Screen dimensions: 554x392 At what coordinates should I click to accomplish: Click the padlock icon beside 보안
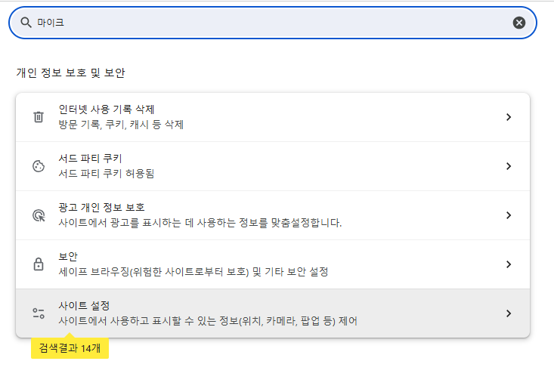[39, 264]
